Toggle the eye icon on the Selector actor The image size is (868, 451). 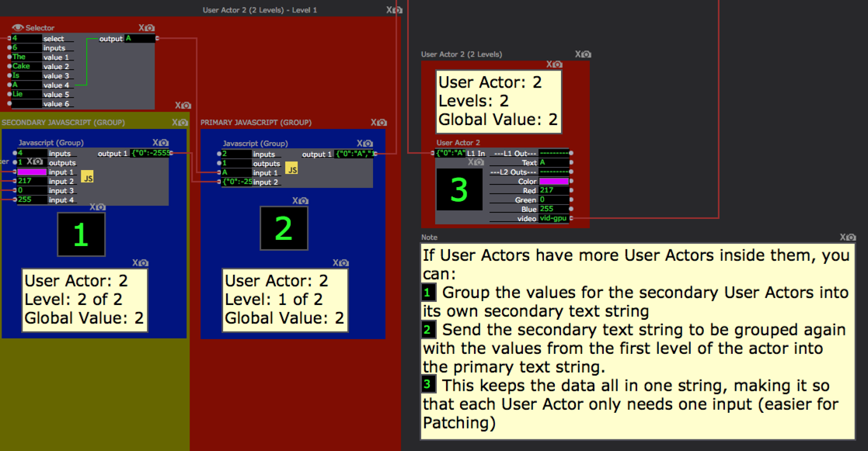coord(16,27)
